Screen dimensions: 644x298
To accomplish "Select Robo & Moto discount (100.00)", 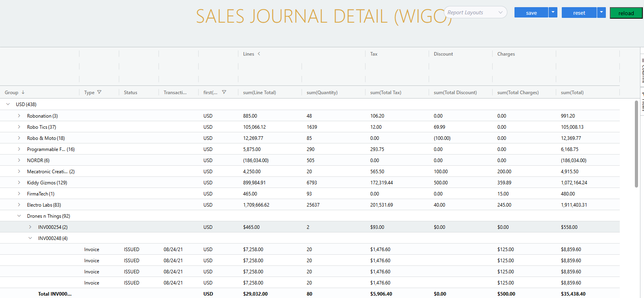I will pos(442,138).
